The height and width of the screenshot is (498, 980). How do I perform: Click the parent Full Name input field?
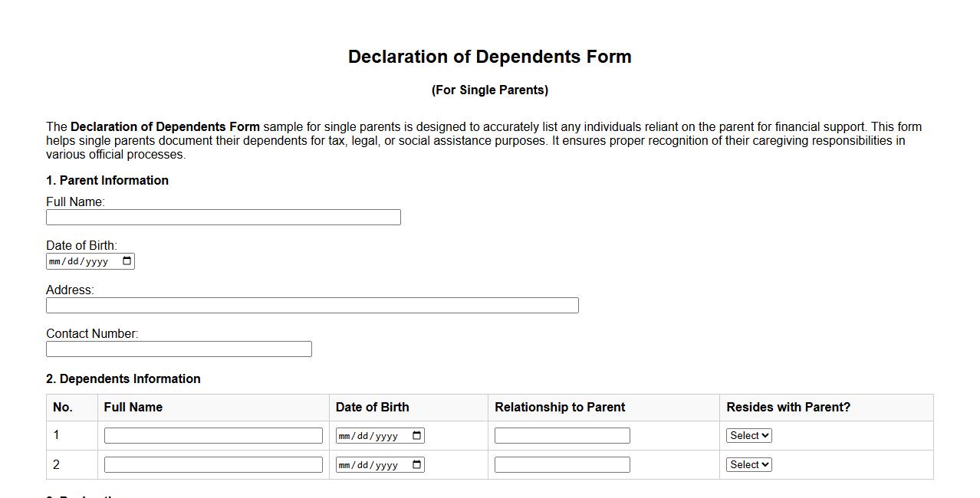222,217
